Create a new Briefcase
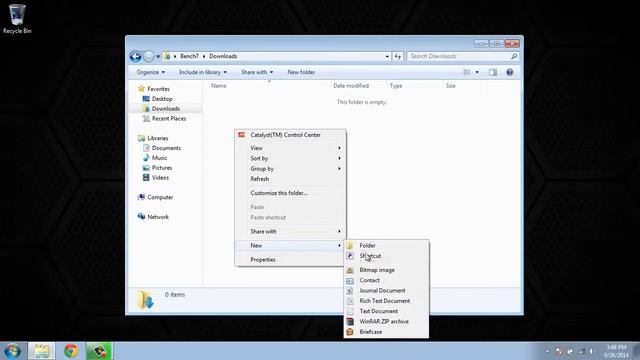640x360 pixels. click(x=386, y=332)
